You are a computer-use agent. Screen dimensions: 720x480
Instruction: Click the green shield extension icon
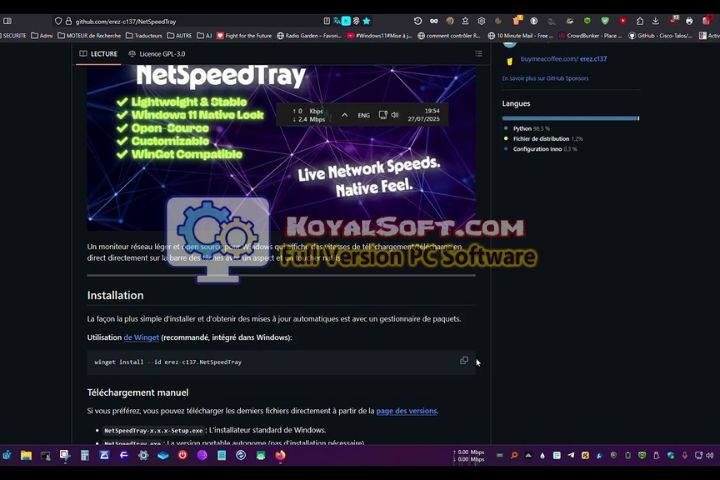tap(605, 21)
